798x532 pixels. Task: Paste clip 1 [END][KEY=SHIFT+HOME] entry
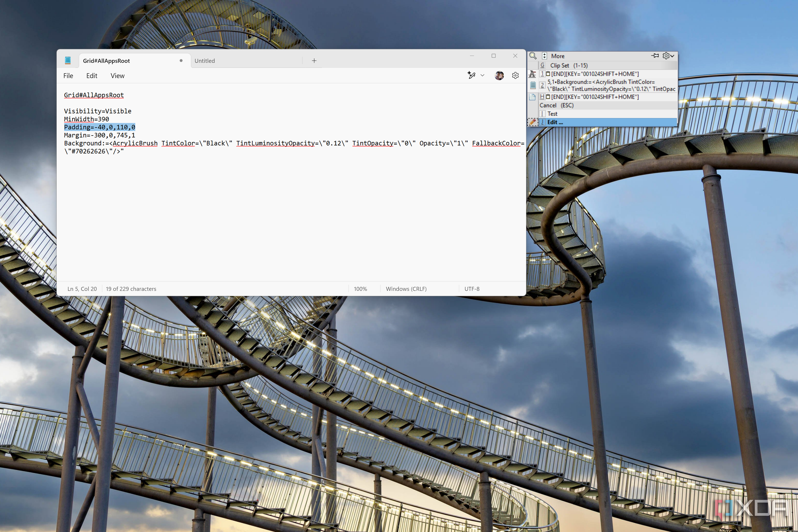(608, 74)
